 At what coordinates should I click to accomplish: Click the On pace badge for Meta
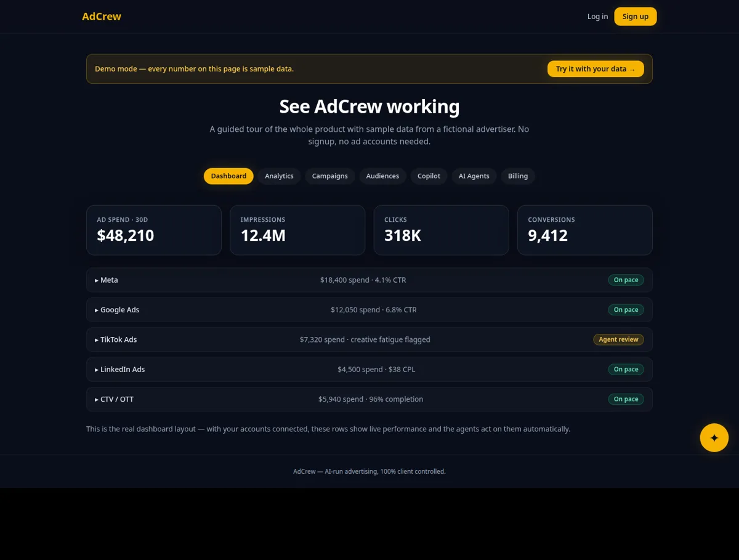(626, 280)
